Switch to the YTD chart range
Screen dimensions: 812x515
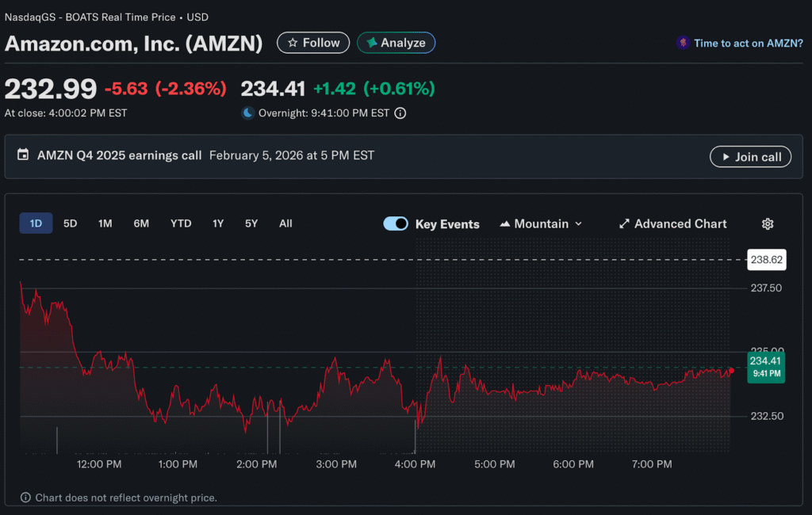tap(181, 223)
